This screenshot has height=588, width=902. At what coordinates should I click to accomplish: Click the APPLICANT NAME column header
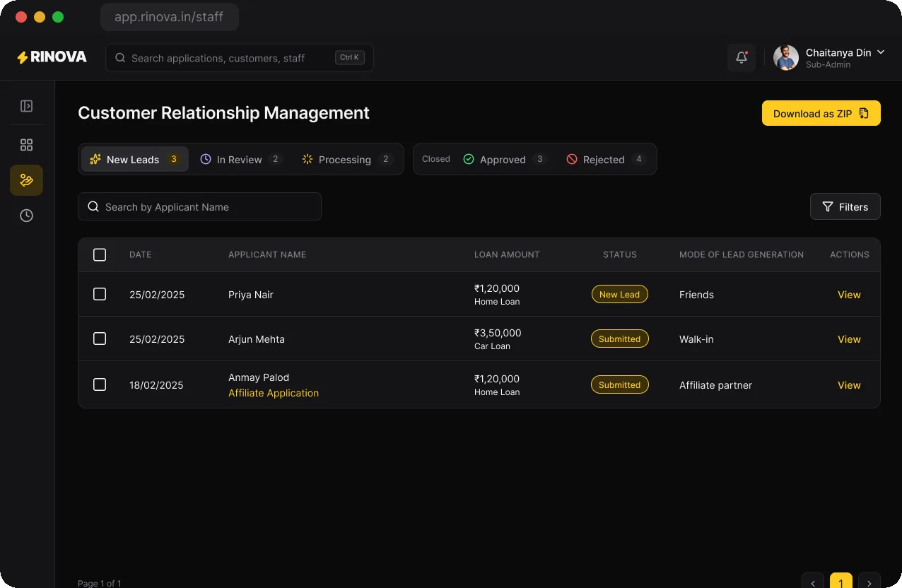(267, 254)
